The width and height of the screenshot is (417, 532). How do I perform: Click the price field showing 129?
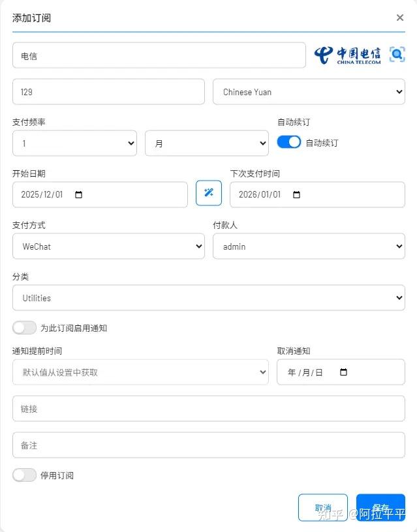(108, 92)
